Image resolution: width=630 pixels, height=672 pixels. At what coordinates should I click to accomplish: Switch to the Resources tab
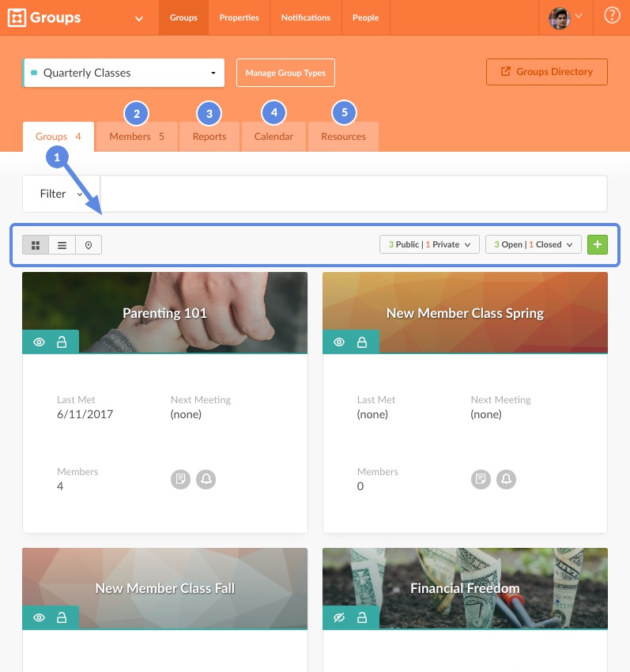(343, 137)
